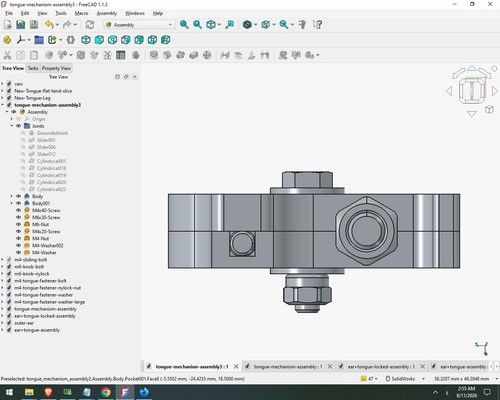Click the Save floppy disk icon
The image size is (500, 400).
[34, 25]
